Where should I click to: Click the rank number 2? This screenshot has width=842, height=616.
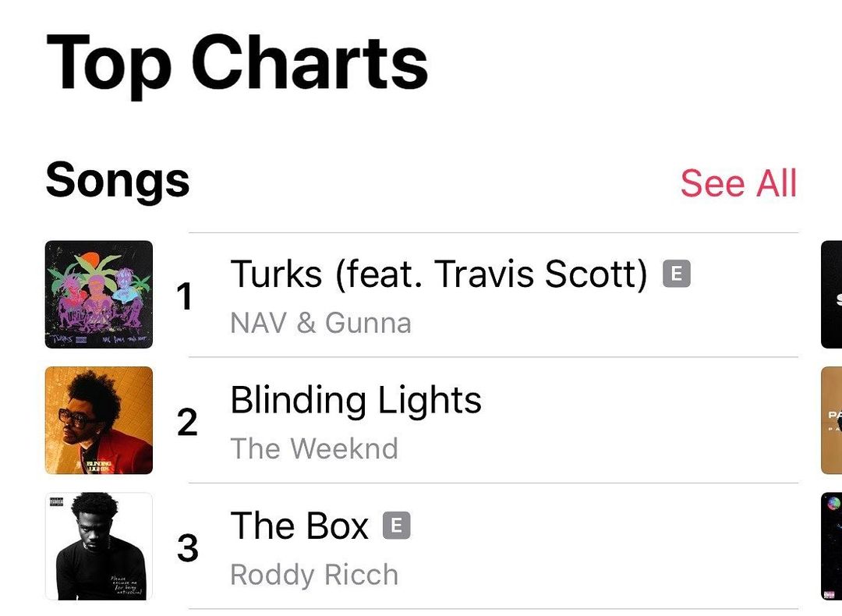[187, 423]
